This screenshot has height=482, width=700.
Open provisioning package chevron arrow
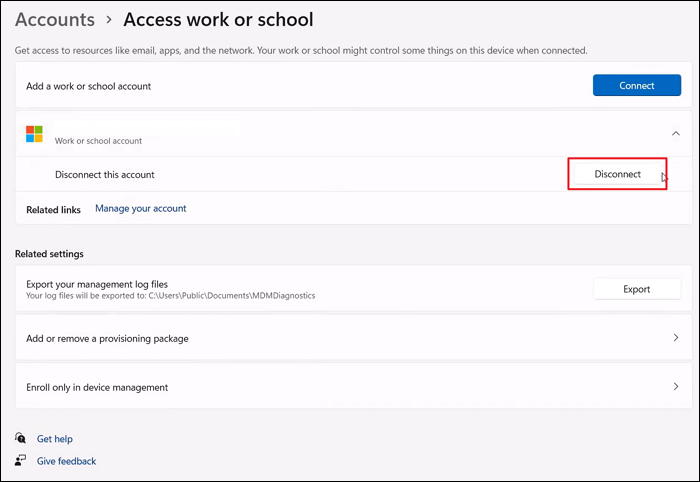point(676,338)
